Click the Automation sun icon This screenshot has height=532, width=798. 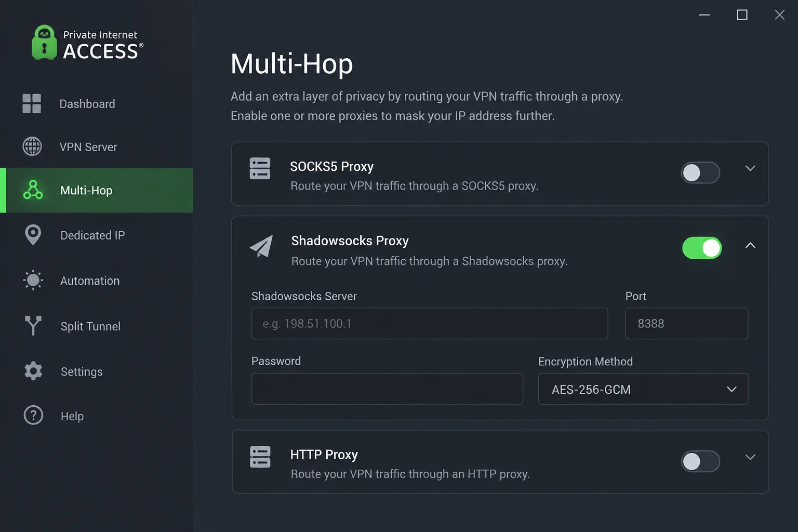[x=33, y=280]
